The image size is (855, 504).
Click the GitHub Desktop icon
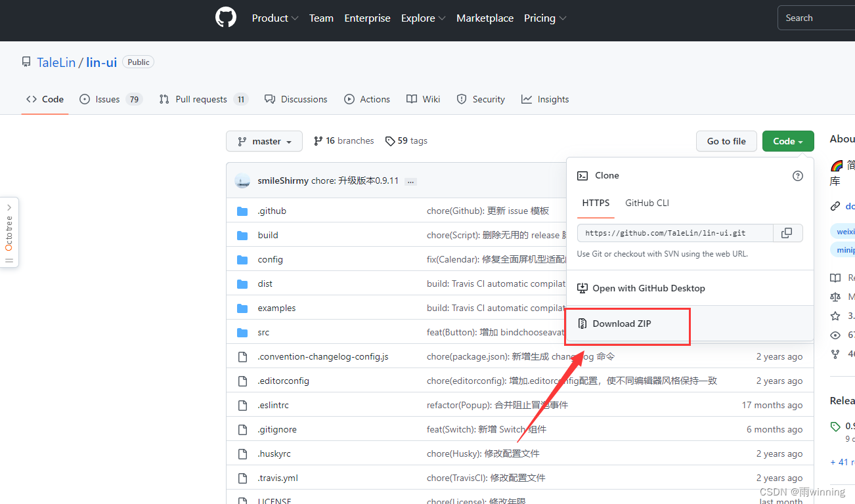pyautogui.click(x=582, y=288)
